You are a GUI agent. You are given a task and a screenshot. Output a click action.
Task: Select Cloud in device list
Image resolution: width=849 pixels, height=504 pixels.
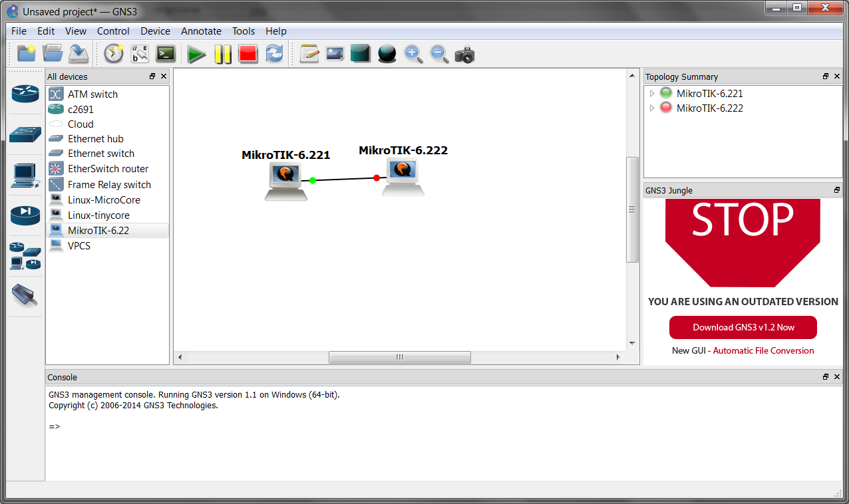(107, 124)
